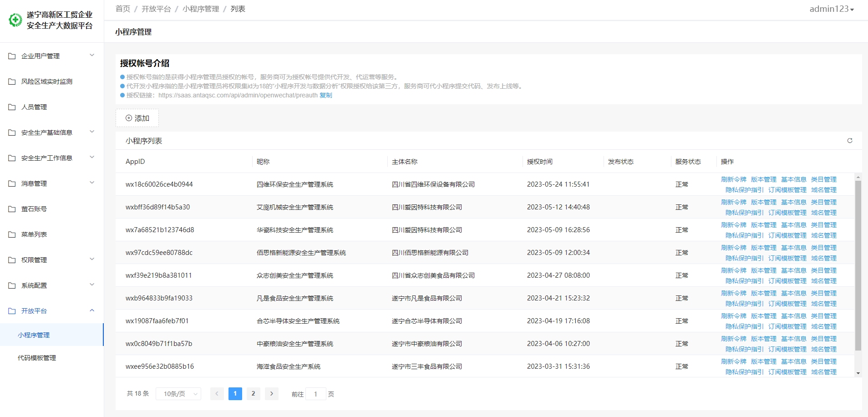This screenshot has height=417, width=868.
Task: Open 隐私保护指引 for 众志创美安全生产管理系统
Action: tap(745, 281)
